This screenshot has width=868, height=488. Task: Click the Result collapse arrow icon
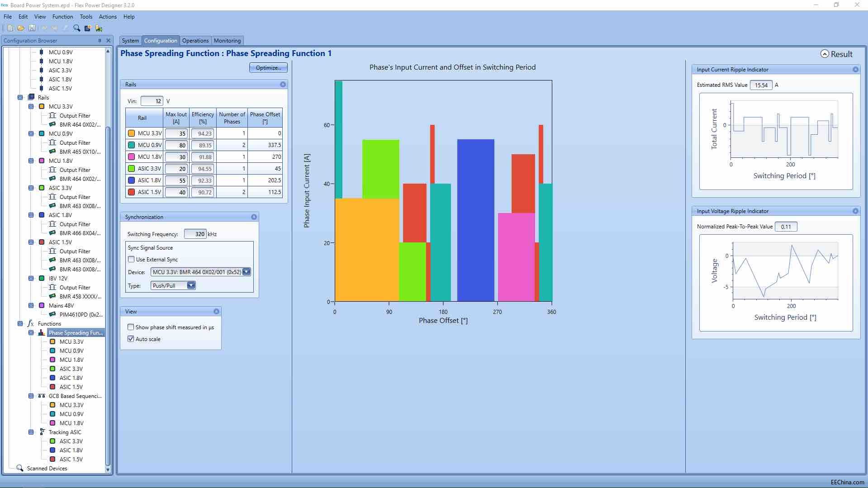click(825, 54)
